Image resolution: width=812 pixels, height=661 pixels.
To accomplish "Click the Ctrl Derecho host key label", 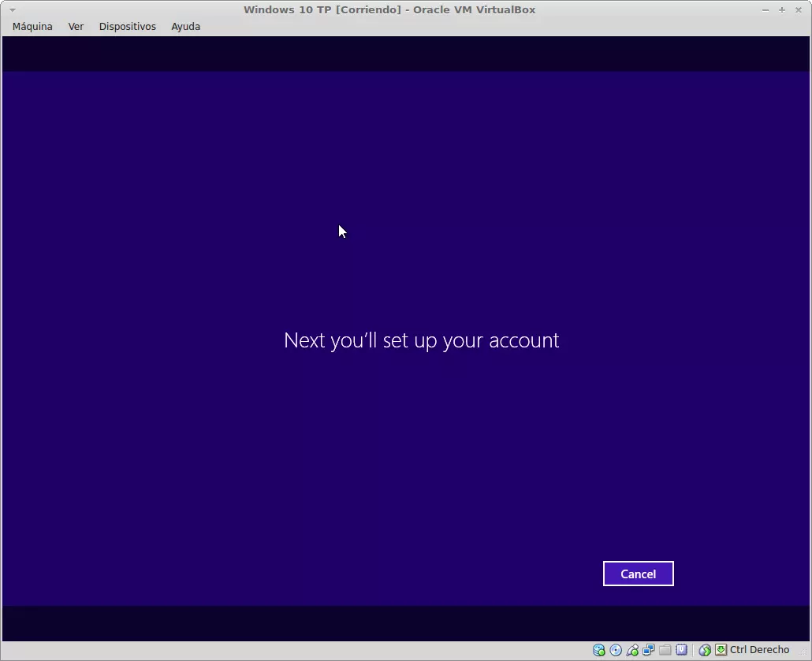I will coord(759,650).
